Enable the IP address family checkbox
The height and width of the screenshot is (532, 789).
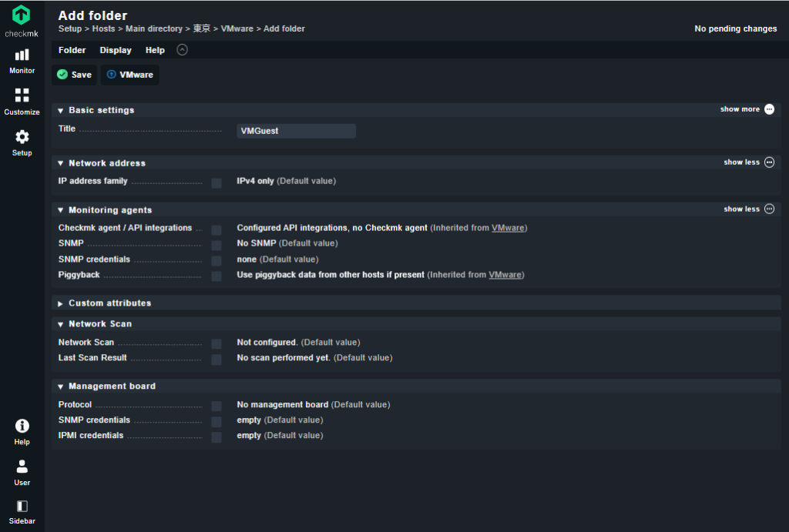(x=217, y=183)
